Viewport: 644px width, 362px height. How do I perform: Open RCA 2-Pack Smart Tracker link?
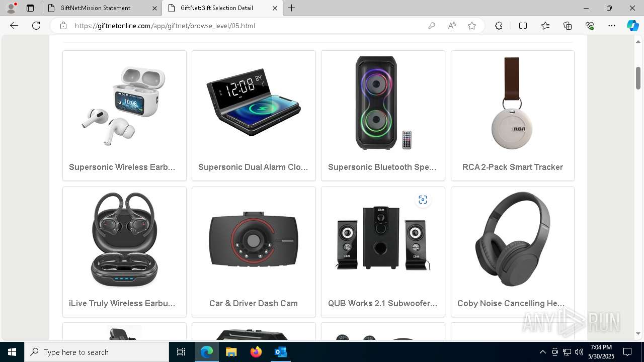coord(512,167)
